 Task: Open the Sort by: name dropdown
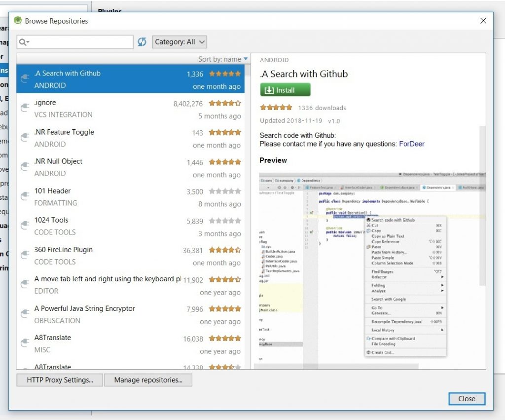223,59
